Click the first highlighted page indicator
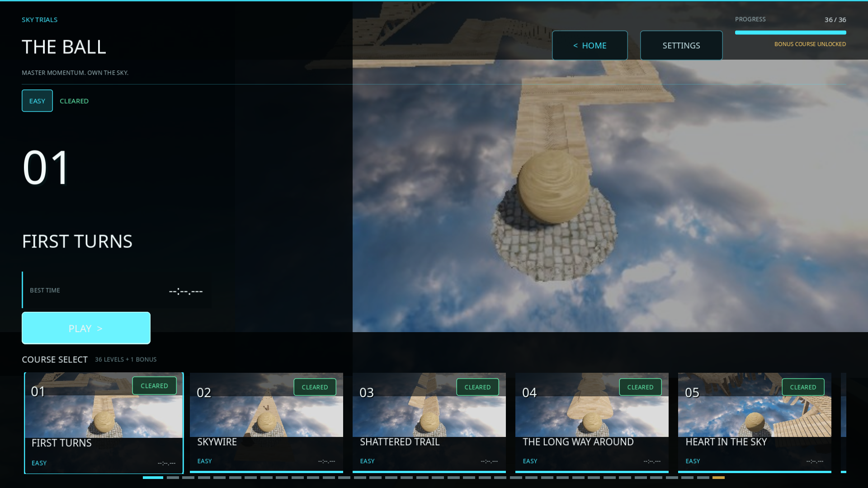This screenshot has height=488, width=868. pyautogui.click(x=153, y=477)
